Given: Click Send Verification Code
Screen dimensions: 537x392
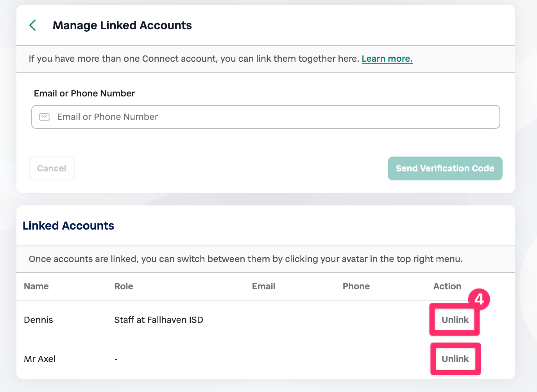Looking at the screenshot, I should pyautogui.click(x=445, y=168).
